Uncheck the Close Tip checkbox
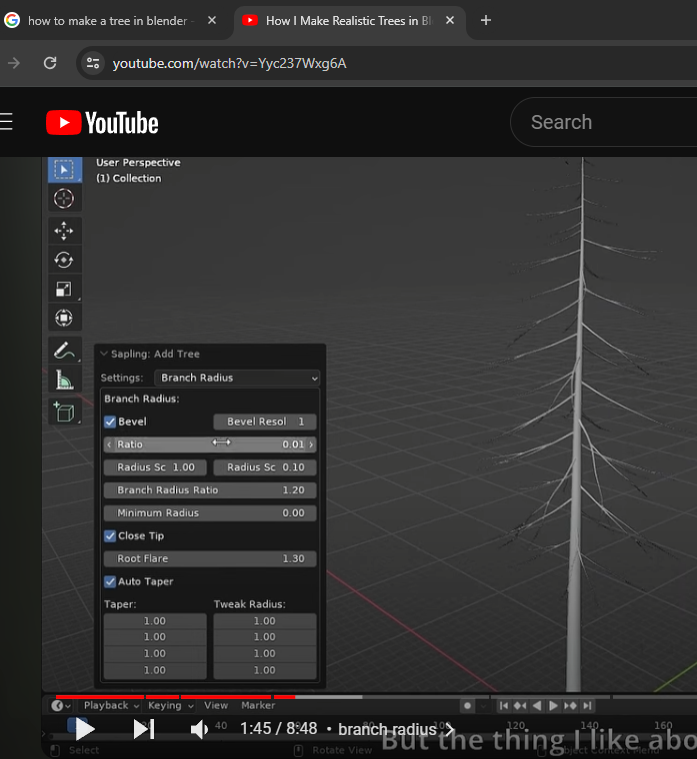 click(x=110, y=536)
